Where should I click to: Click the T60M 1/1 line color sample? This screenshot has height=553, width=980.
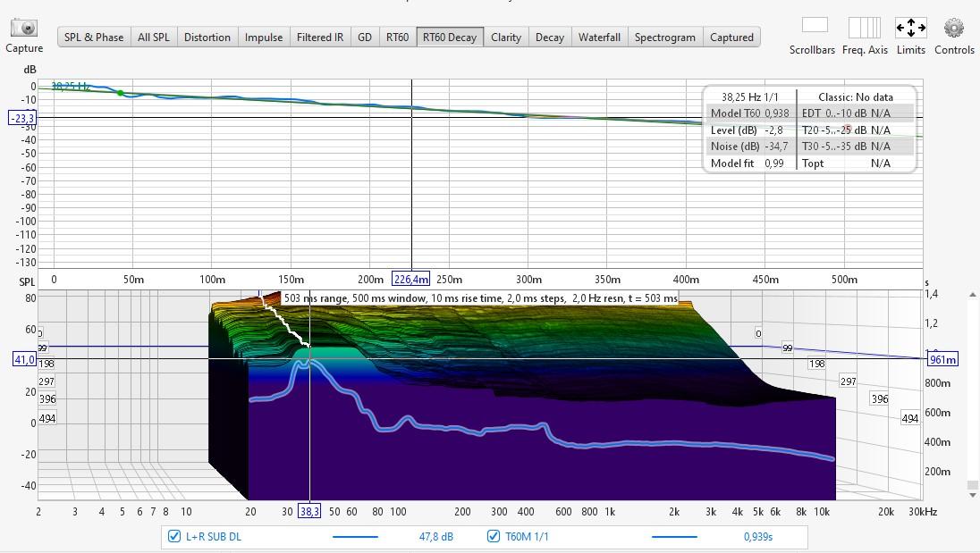[674, 537]
